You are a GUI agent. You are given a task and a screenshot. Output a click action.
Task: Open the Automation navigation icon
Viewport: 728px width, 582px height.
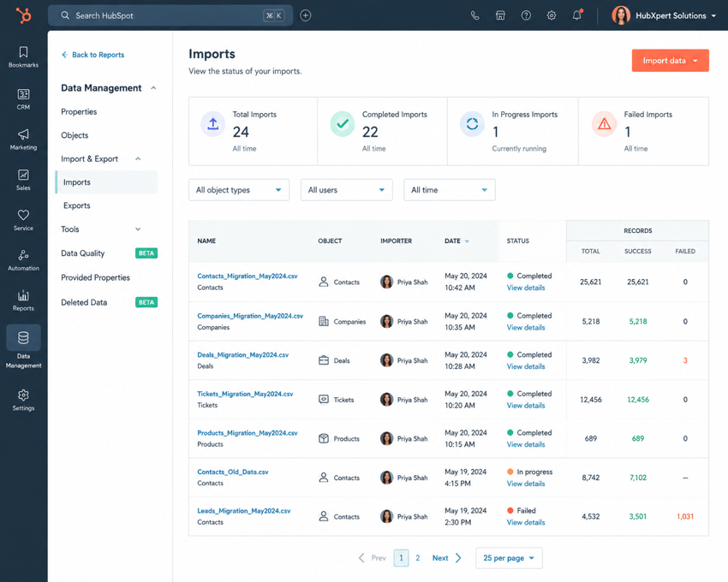click(x=23, y=260)
